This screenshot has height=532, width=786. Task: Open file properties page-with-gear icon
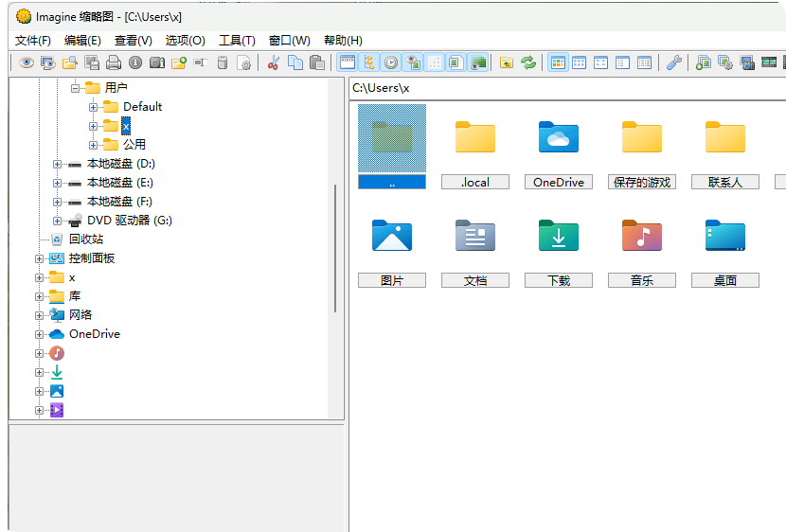click(244, 62)
